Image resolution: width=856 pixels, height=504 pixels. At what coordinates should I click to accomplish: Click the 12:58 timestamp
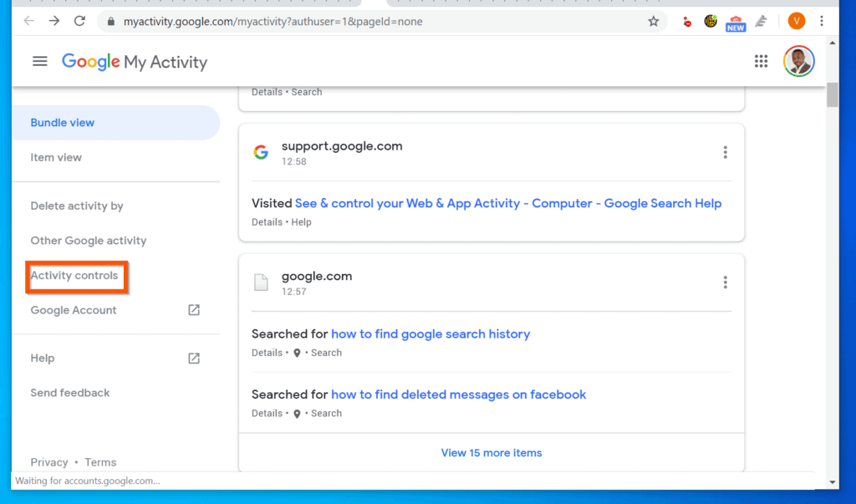[x=293, y=161]
